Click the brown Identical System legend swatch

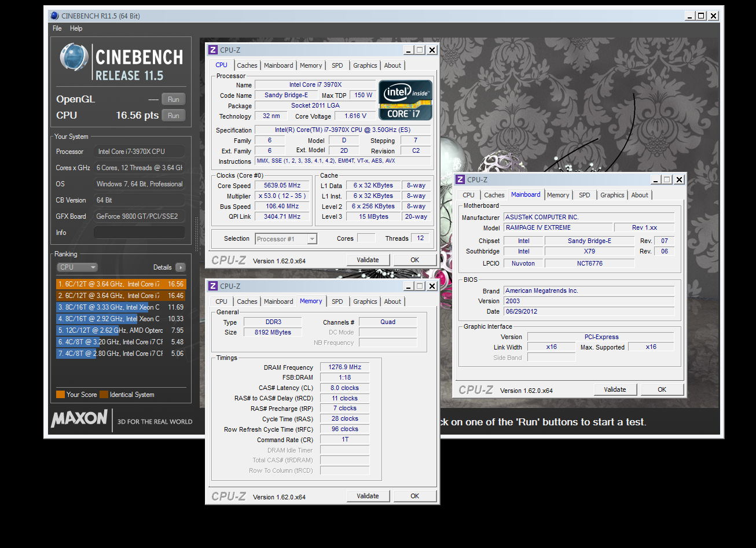tap(104, 395)
